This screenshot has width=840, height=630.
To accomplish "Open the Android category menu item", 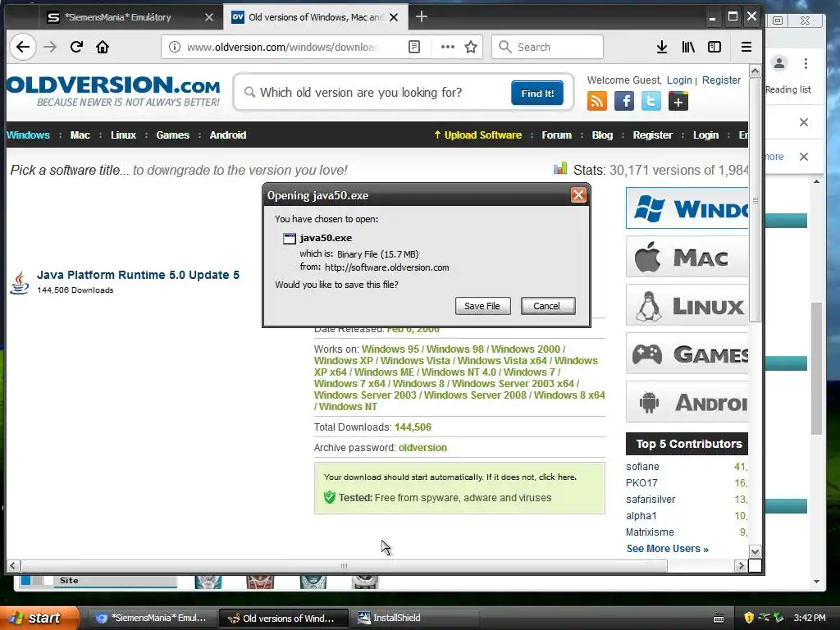I will point(228,135).
